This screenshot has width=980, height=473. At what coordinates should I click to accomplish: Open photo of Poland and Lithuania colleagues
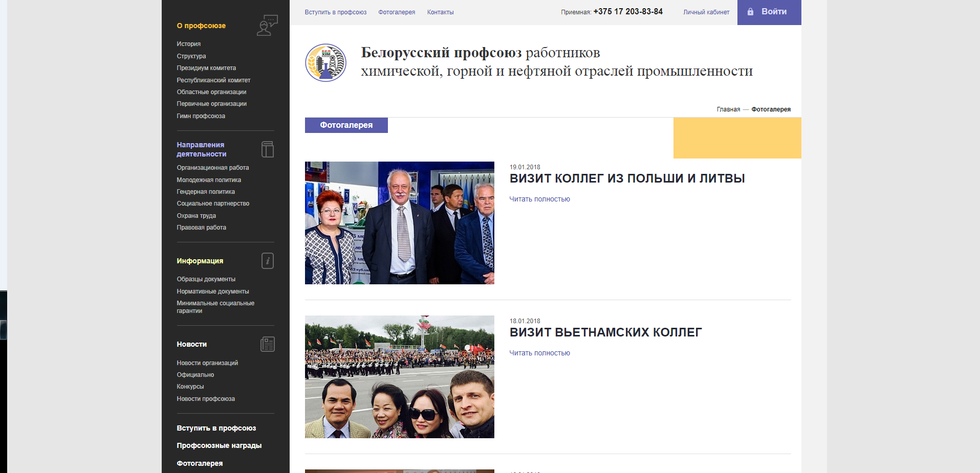click(400, 223)
